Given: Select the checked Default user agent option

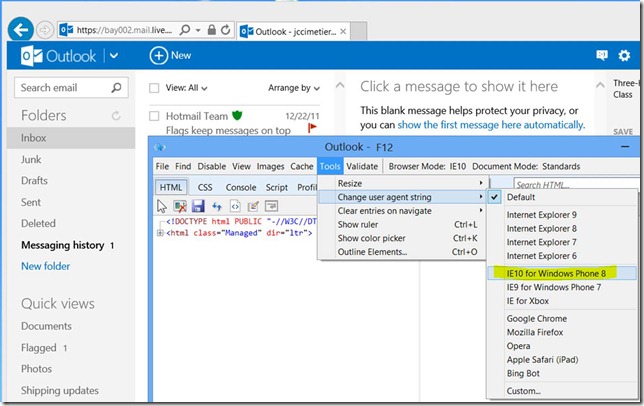Looking at the screenshot, I should 562,197.
